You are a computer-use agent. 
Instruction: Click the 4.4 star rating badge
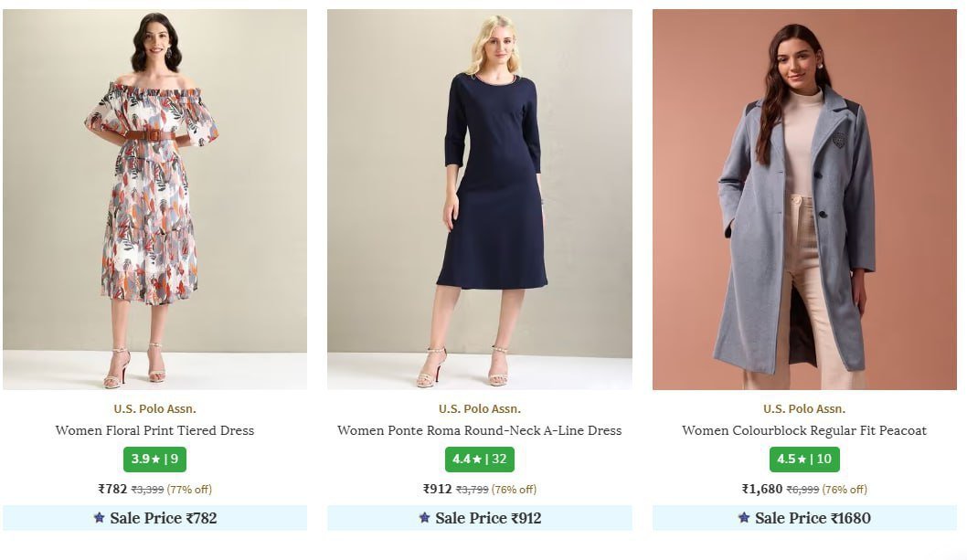coord(479,460)
